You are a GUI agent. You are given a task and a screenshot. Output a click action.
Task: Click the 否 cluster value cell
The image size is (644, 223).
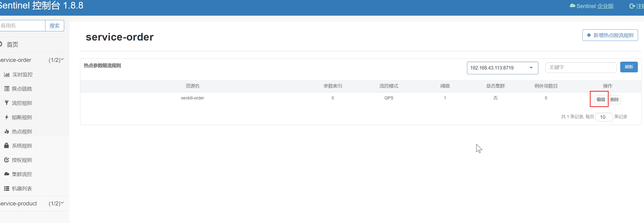495,98
